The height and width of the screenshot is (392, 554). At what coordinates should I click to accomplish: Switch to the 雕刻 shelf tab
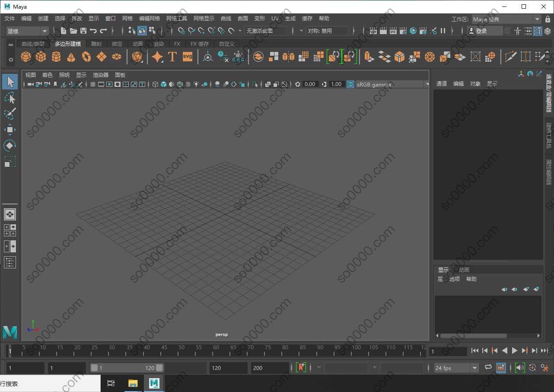coord(96,44)
